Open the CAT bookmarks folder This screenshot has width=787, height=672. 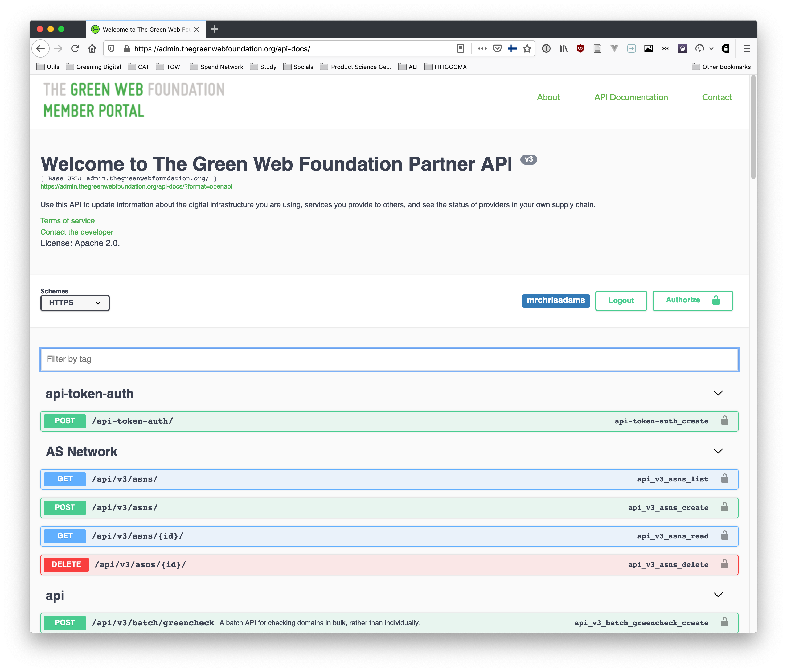click(138, 67)
